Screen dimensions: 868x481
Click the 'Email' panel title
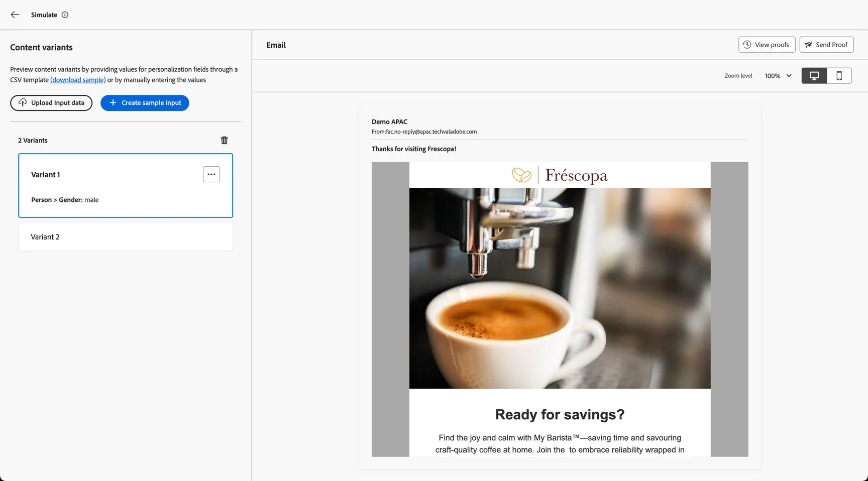[x=276, y=45]
